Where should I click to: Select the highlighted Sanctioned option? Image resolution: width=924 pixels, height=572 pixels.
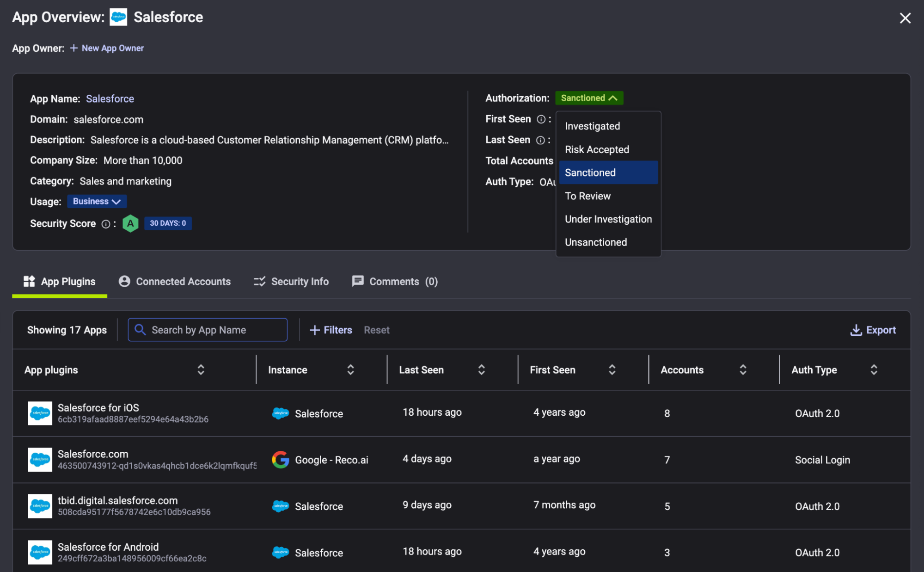608,172
